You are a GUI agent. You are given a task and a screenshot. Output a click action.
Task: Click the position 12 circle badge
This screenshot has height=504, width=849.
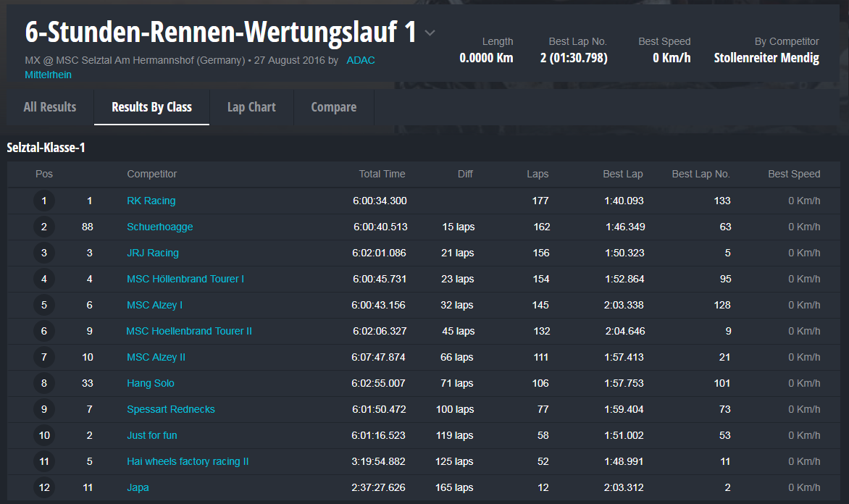(44, 488)
